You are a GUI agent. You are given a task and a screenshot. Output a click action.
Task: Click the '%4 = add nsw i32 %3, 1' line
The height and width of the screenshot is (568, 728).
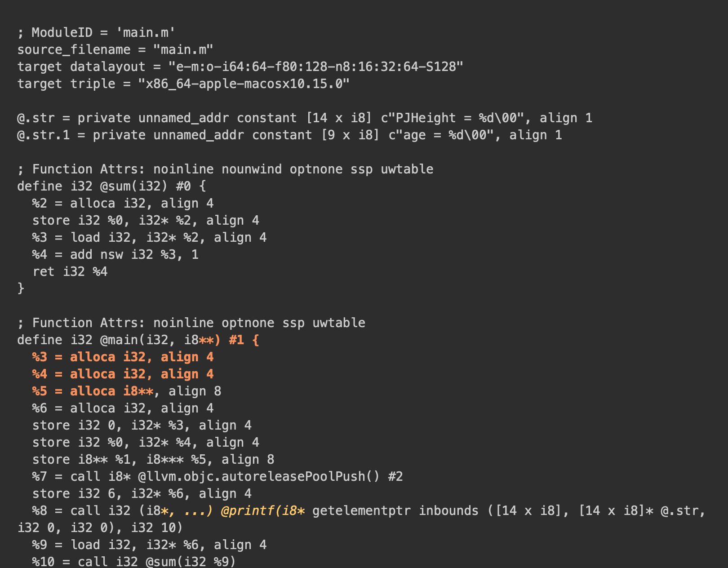[x=115, y=254]
